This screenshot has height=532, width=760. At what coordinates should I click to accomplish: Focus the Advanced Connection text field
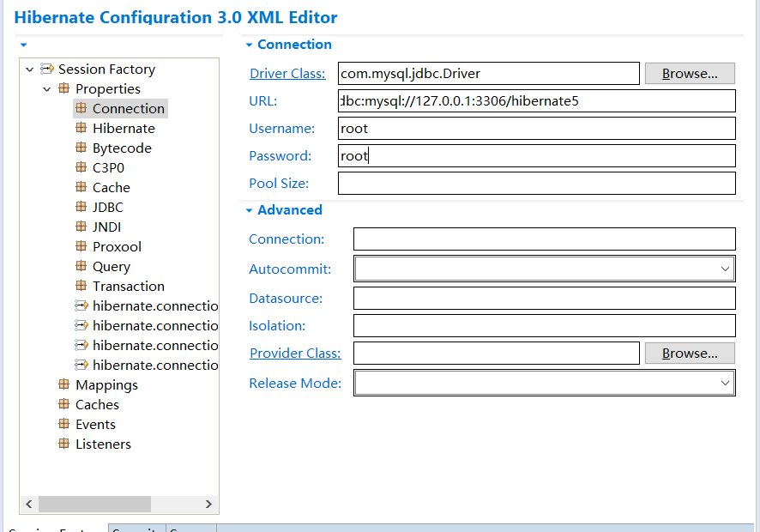(x=545, y=239)
